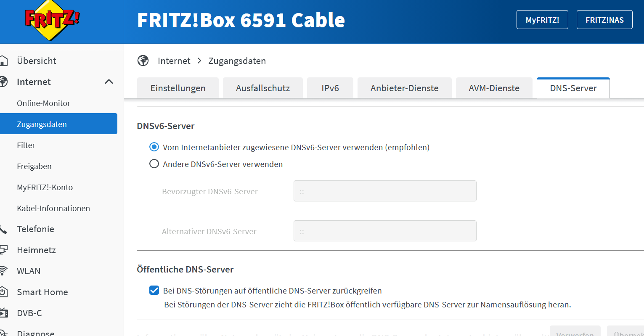644x336 pixels.
Task: Click the Heimnetz network icon
Action: pos(3,250)
